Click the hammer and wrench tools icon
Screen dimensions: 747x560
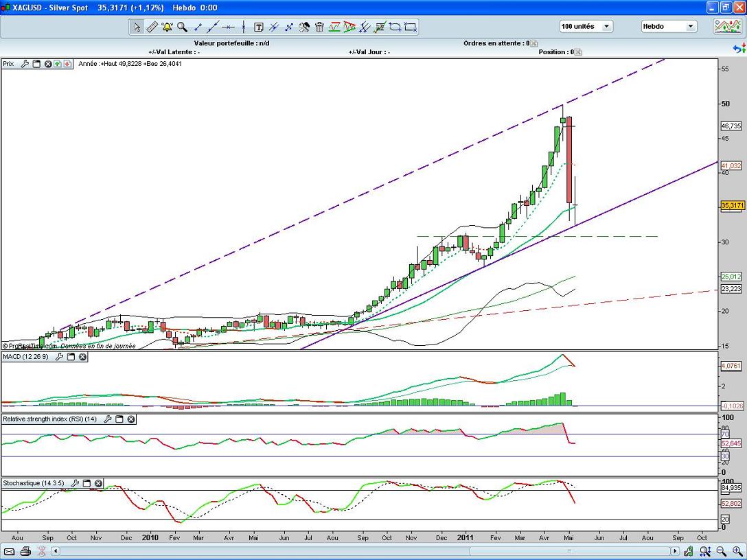(x=304, y=27)
